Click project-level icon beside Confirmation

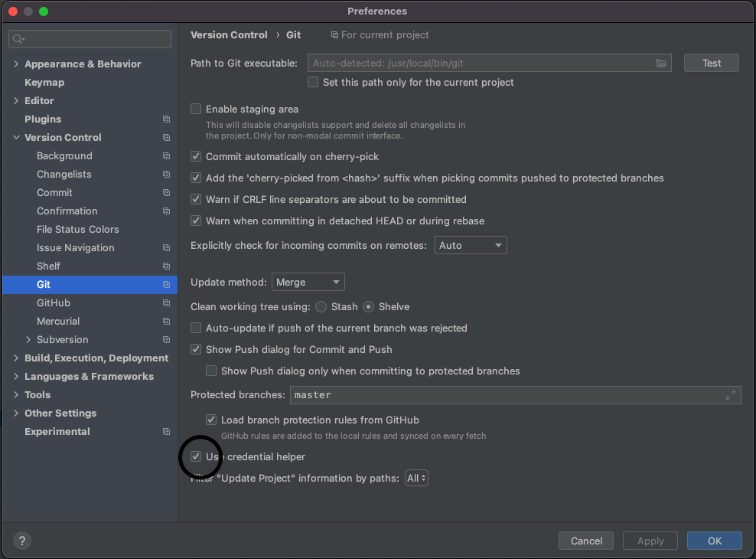(x=166, y=211)
